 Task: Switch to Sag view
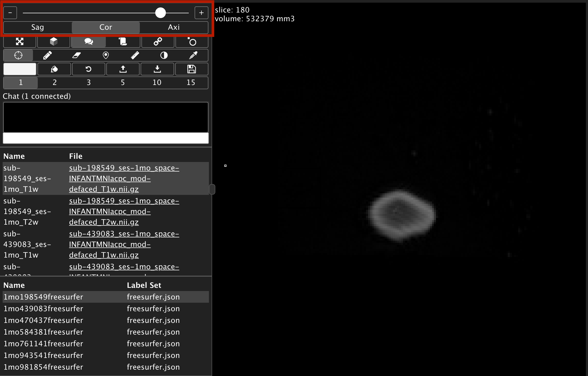coord(37,27)
